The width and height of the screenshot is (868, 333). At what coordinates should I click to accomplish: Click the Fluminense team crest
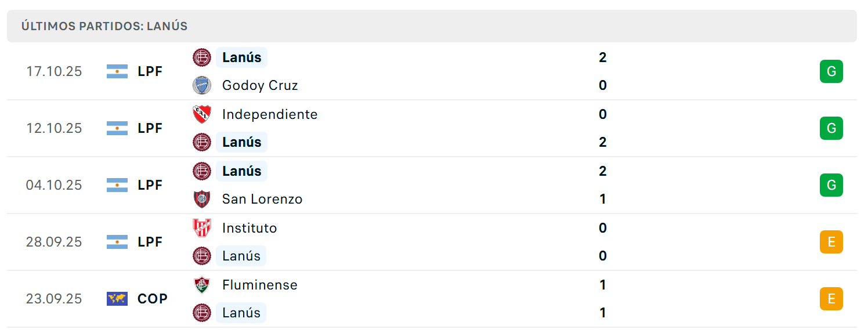click(x=202, y=285)
